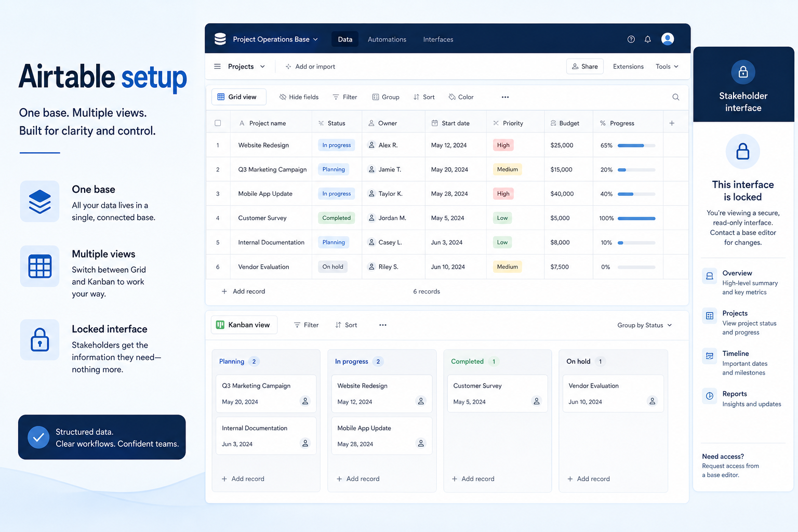
Task: Open the Kanban view switcher
Action: coord(244,325)
